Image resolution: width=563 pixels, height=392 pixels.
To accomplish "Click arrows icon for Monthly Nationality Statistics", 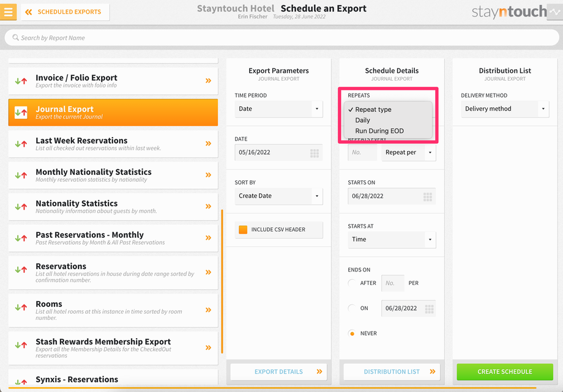I will click(x=21, y=175).
